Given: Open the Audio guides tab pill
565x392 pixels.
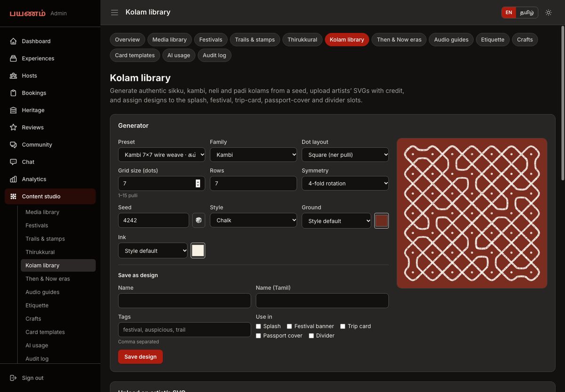Looking at the screenshot, I should [x=451, y=40].
